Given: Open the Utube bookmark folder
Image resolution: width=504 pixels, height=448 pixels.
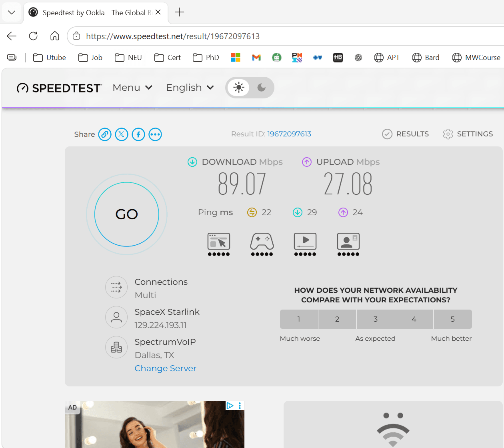Looking at the screenshot, I should [x=49, y=58].
